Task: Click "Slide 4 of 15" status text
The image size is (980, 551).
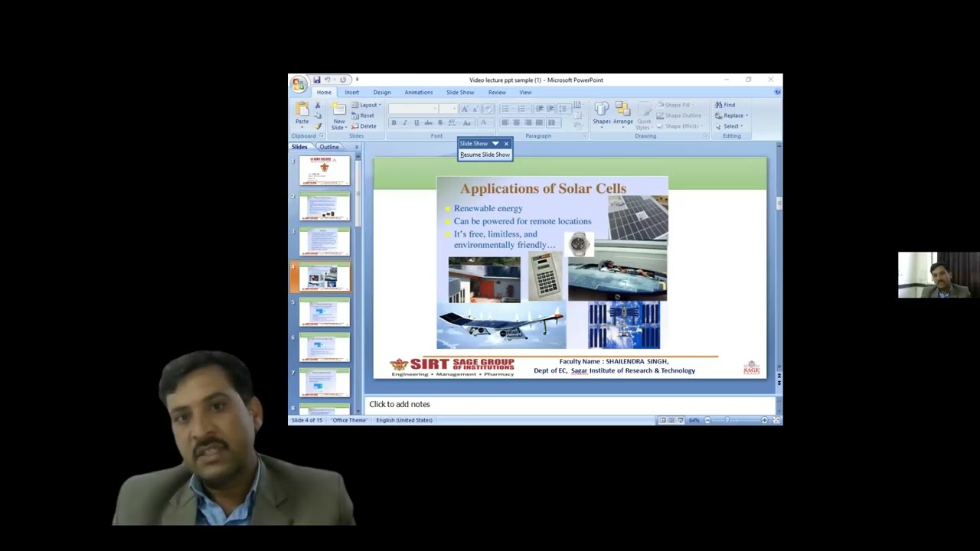Action: (307, 420)
